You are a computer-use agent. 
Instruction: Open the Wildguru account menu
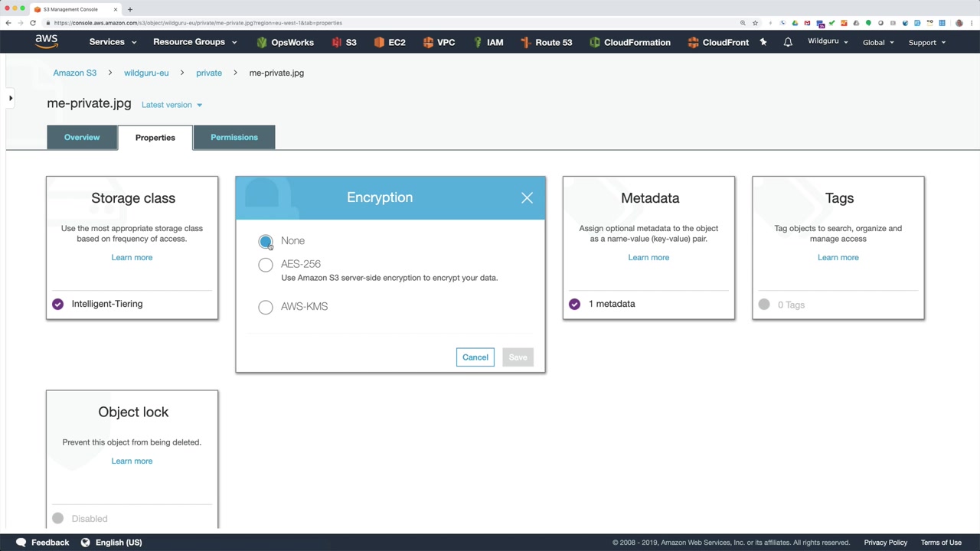click(x=828, y=41)
